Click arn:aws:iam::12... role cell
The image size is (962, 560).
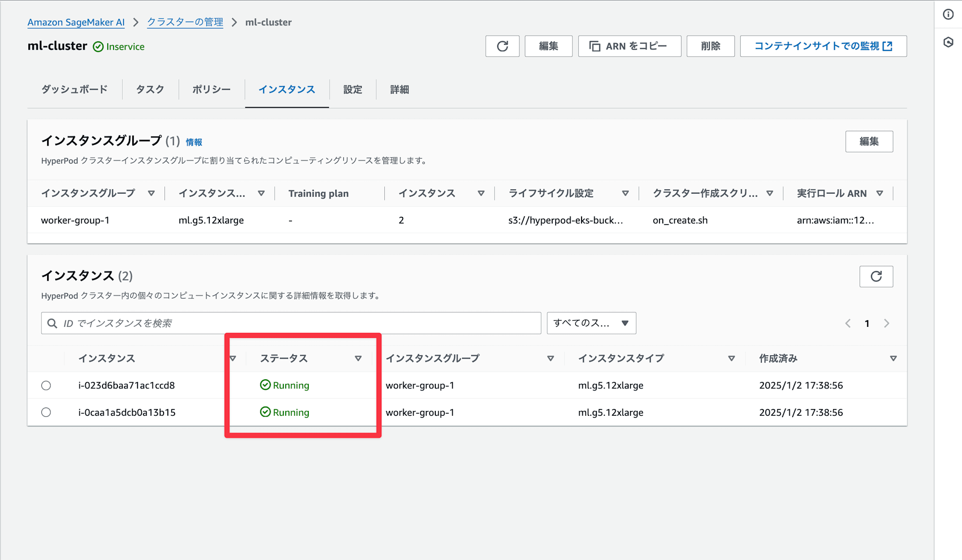click(x=835, y=220)
